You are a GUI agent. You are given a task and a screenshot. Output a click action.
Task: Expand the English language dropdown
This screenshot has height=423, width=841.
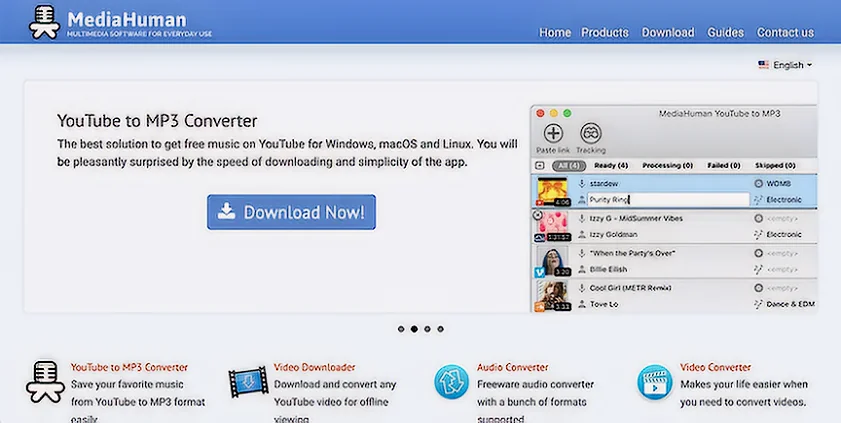tap(792, 65)
